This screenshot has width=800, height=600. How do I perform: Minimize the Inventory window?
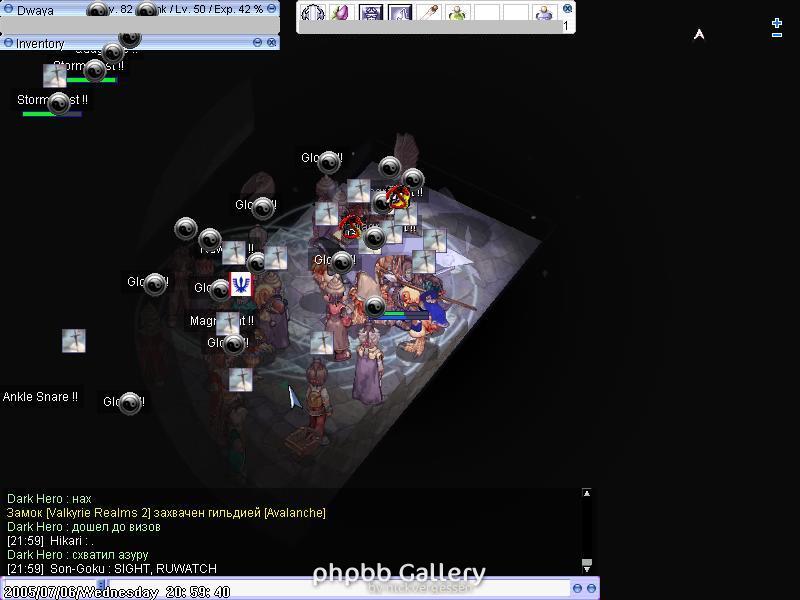(257, 43)
